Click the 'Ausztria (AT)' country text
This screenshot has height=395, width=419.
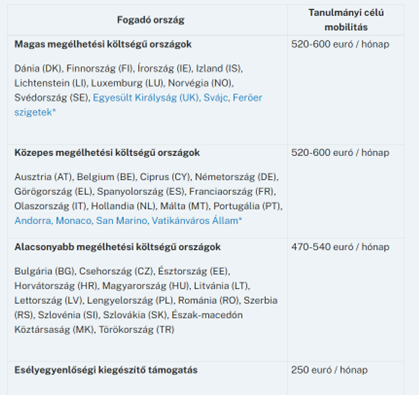[43, 177]
